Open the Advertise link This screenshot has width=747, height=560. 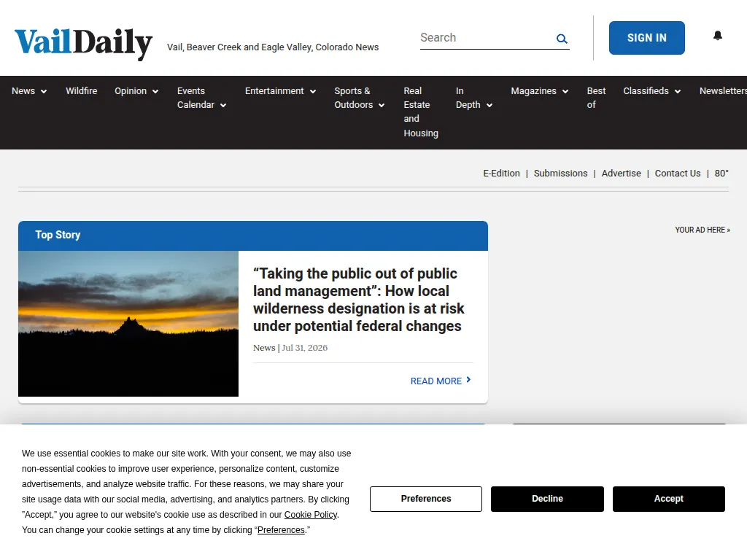tap(621, 174)
